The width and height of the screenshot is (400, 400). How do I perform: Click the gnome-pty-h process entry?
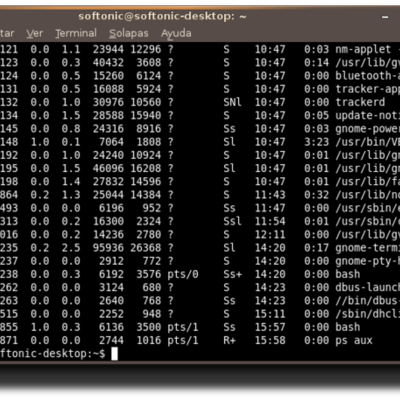click(x=367, y=261)
